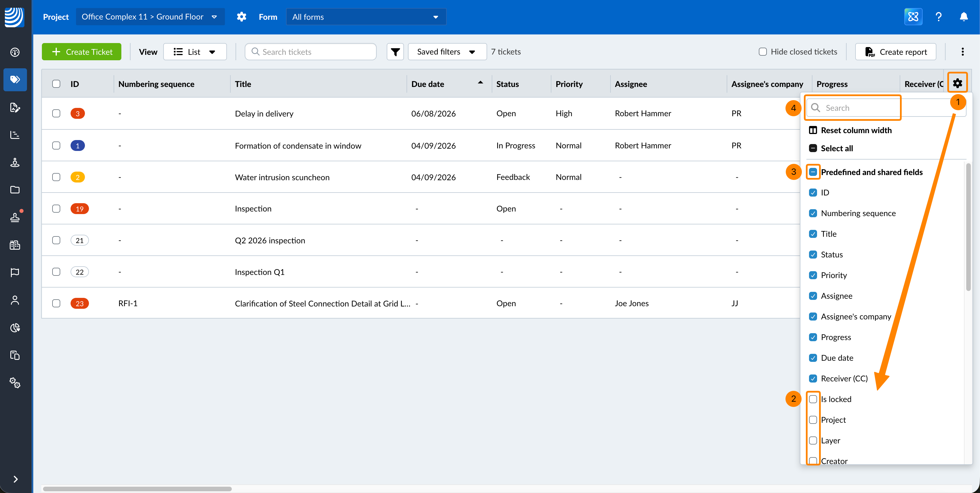This screenshot has width=980, height=493.
Task: Open the All forms dropdown
Action: tap(366, 17)
